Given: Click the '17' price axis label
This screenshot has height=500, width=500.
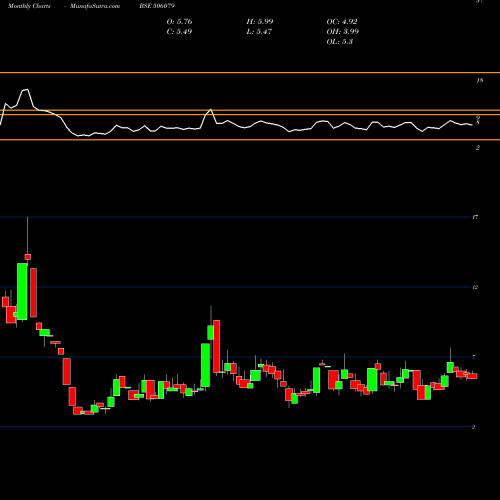Looking at the screenshot, I should 475,217.
